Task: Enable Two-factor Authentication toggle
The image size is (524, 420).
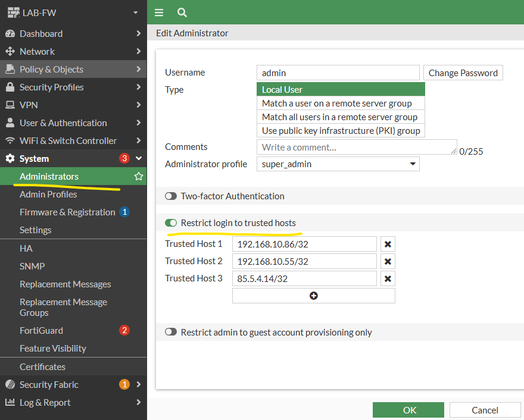Action: tap(171, 196)
